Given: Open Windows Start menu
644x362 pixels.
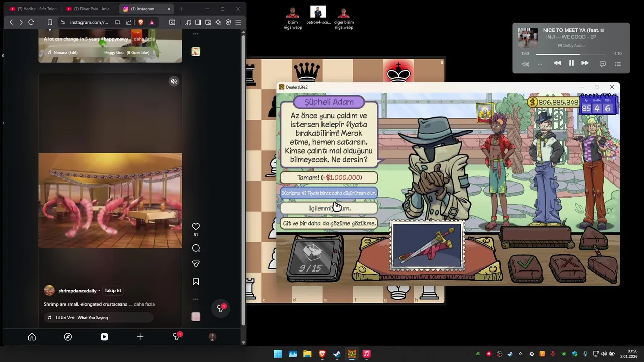Looking at the screenshot, I should pyautogui.click(x=278, y=354).
